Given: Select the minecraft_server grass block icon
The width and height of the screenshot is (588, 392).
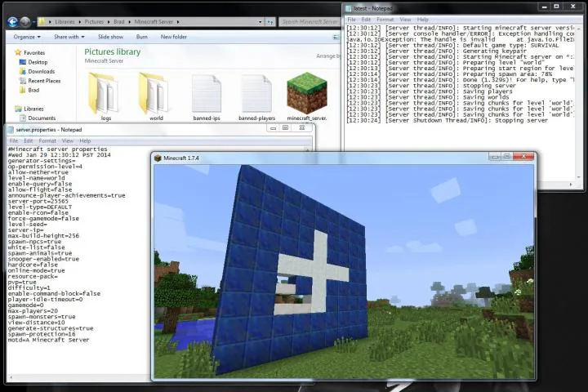Looking at the screenshot, I should [x=307, y=93].
